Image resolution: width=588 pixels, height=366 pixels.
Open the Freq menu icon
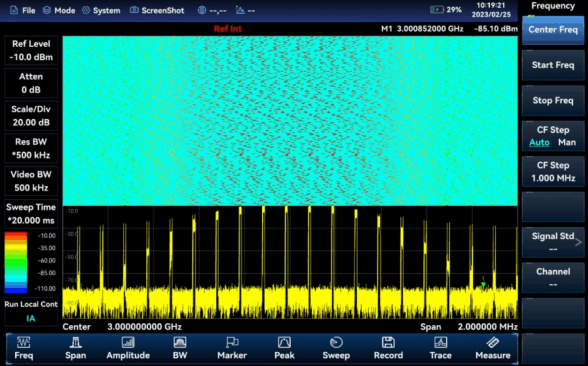pos(24,343)
